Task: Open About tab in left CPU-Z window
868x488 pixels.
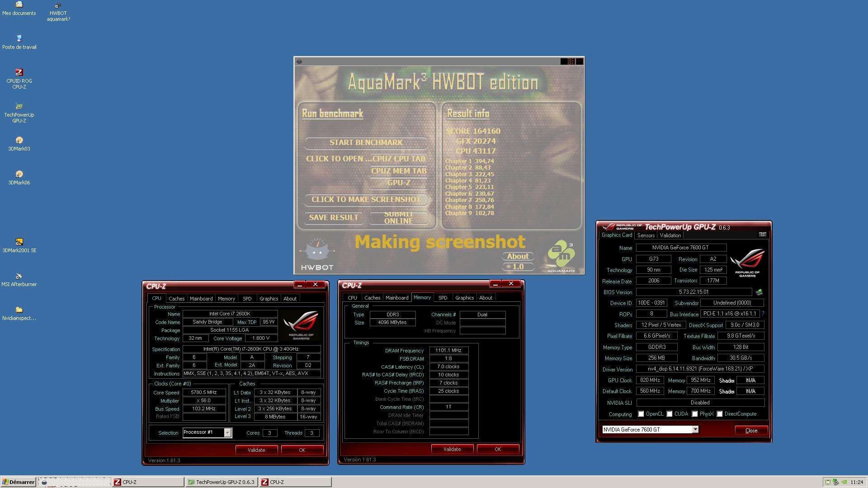Action: click(x=290, y=299)
